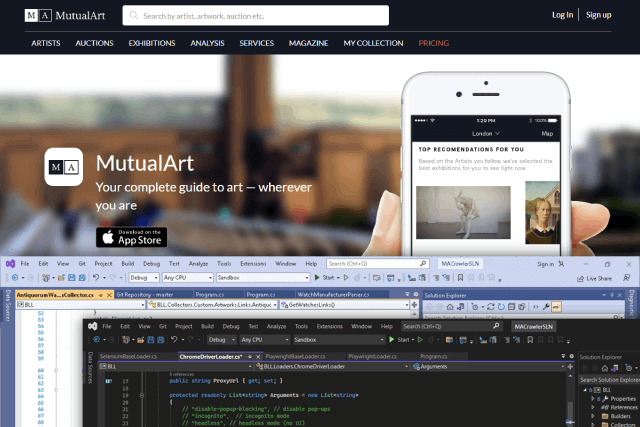Click Undo arrow in light Visual Studio toolbar
The height and width of the screenshot is (427, 640).
[x=96, y=278]
